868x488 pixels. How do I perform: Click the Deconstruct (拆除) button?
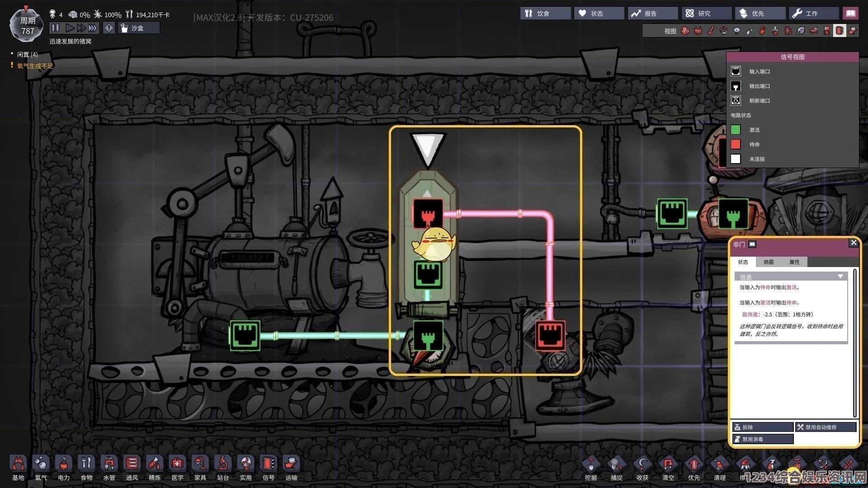click(x=763, y=427)
